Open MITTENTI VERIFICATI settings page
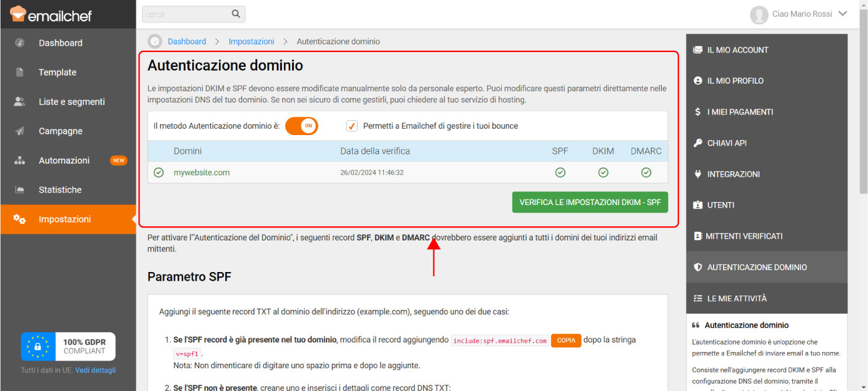This screenshot has width=868, height=391. pos(767,236)
